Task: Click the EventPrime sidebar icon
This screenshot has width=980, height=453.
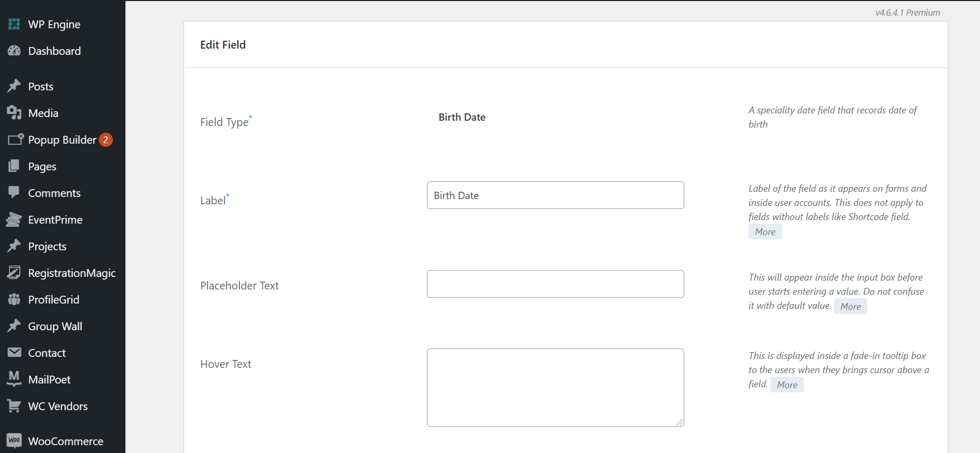Action: [x=14, y=220]
